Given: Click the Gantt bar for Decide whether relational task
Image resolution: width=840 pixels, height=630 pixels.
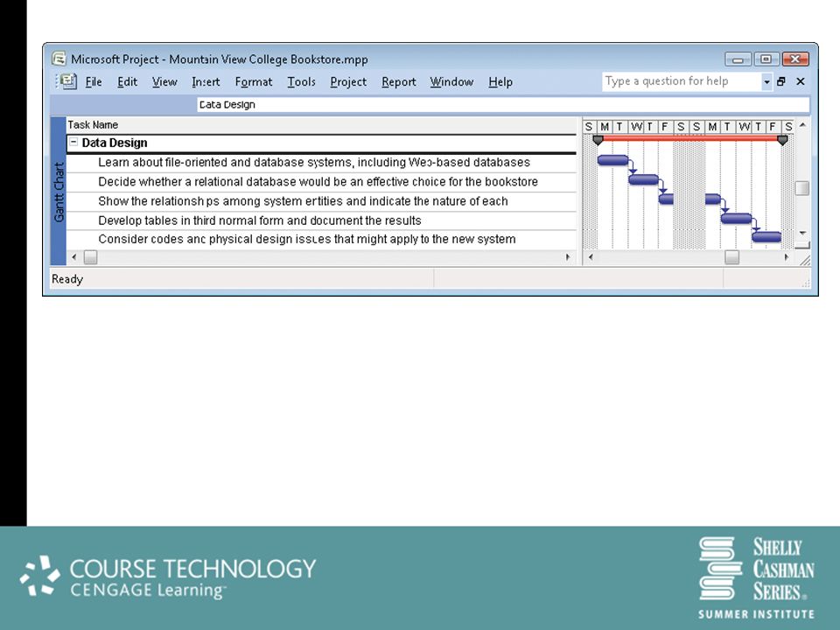Looking at the screenshot, I should [x=643, y=179].
